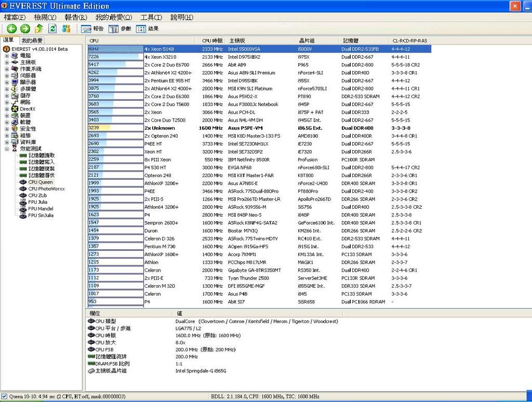Click the chip icon beside FPU Julia
The image size is (532, 402).
[23, 202]
